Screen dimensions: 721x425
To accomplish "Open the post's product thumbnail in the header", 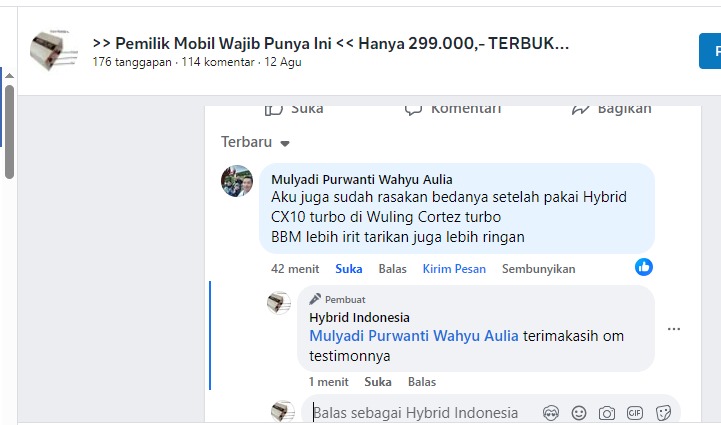I will [x=53, y=50].
